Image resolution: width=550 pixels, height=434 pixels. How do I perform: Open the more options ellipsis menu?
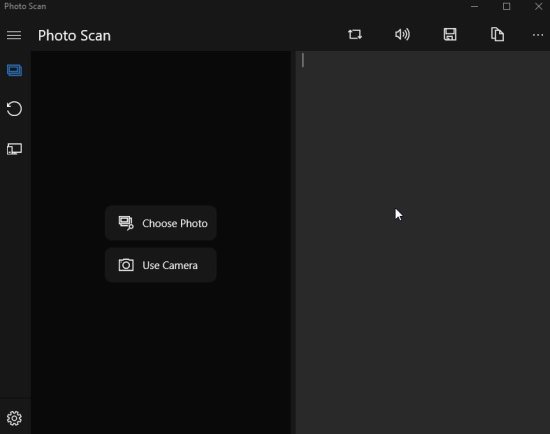[x=538, y=35]
